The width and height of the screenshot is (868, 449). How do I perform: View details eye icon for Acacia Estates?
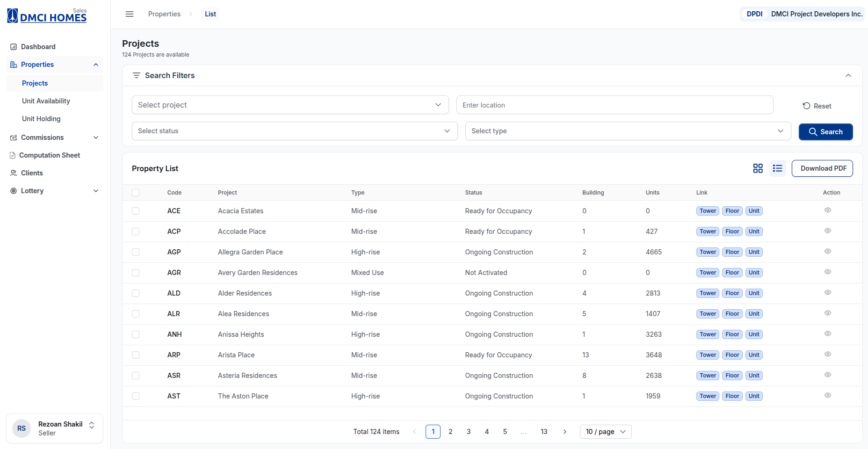pos(827,210)
